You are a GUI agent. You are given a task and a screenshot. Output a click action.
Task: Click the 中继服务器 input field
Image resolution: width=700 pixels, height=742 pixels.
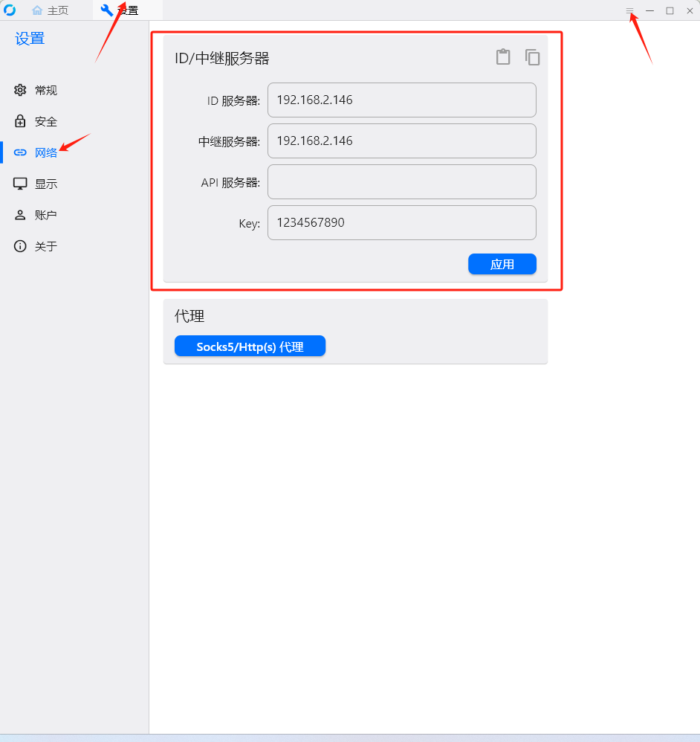coord(401,141)
